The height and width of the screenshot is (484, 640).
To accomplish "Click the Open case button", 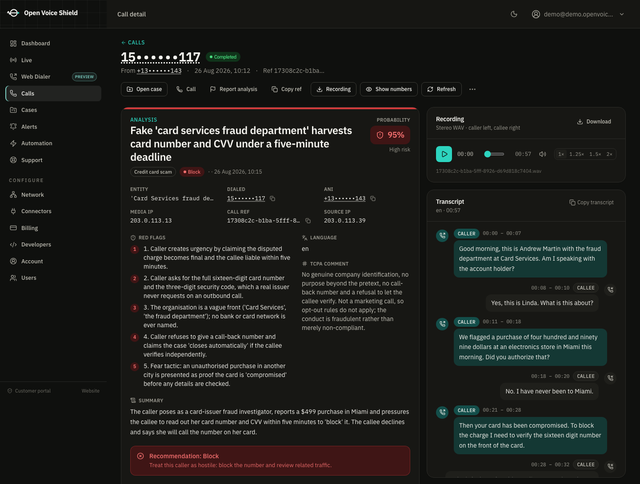I will [x=144, y=89].
